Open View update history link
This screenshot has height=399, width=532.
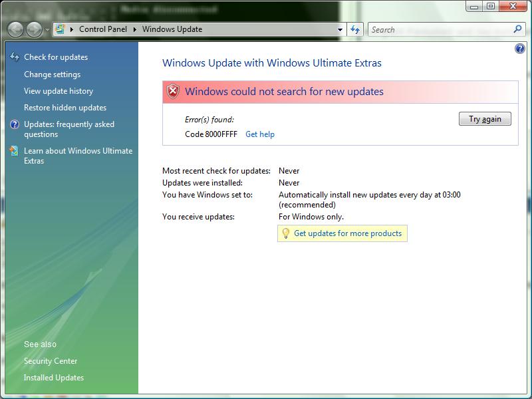point(59,91)
